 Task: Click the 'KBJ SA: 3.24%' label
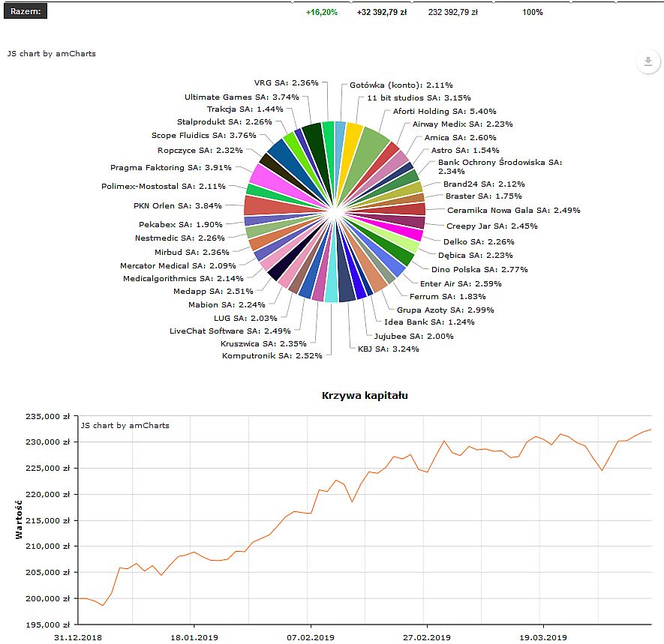click(x=389, y=349)
